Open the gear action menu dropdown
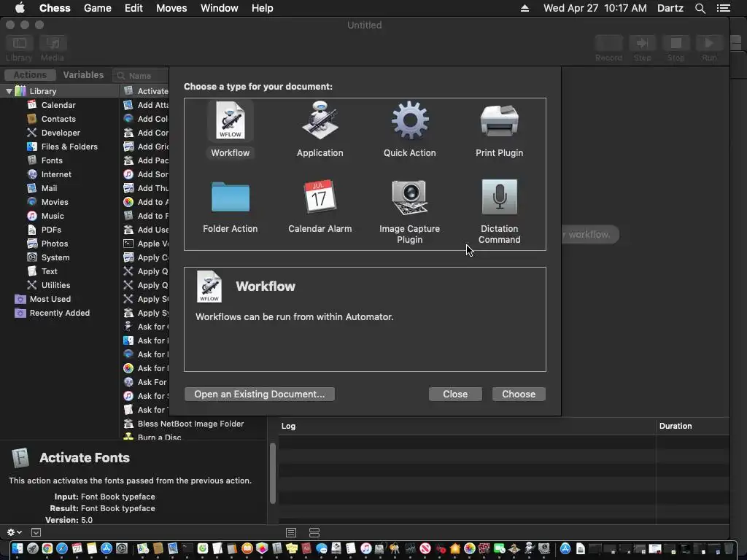Viewport: 747px width, 560px height. [x=15, y=532]
